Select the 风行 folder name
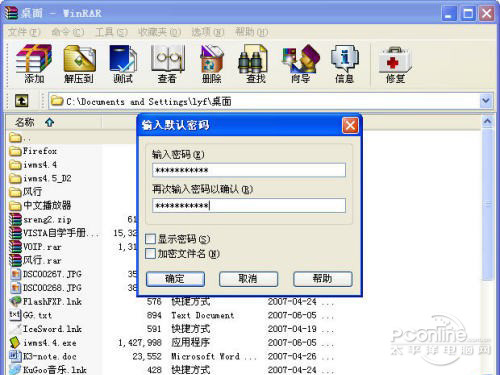Viewport: 500px width, 375px height. point(32,192)
